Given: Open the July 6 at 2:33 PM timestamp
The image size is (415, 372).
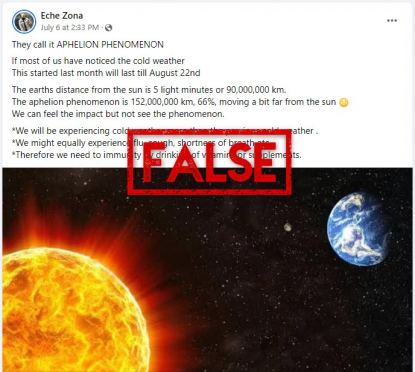Looking at the screenshot, I should point(70,28).
